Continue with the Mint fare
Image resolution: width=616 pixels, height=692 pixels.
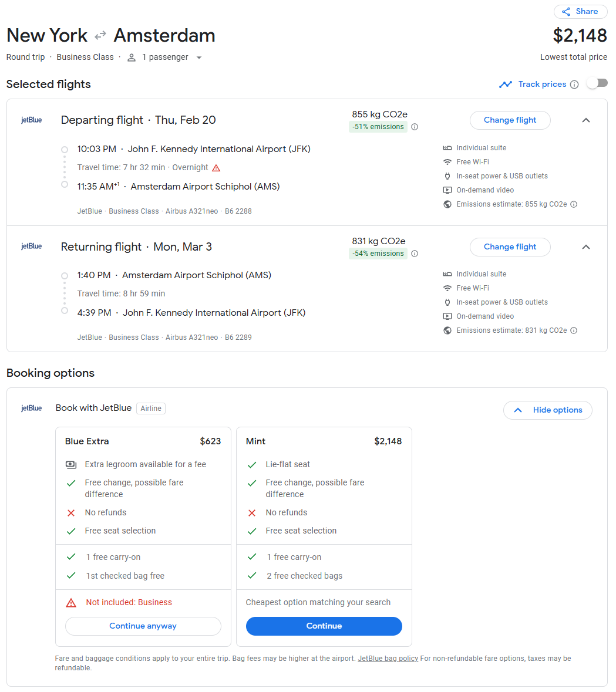(324, 626)
